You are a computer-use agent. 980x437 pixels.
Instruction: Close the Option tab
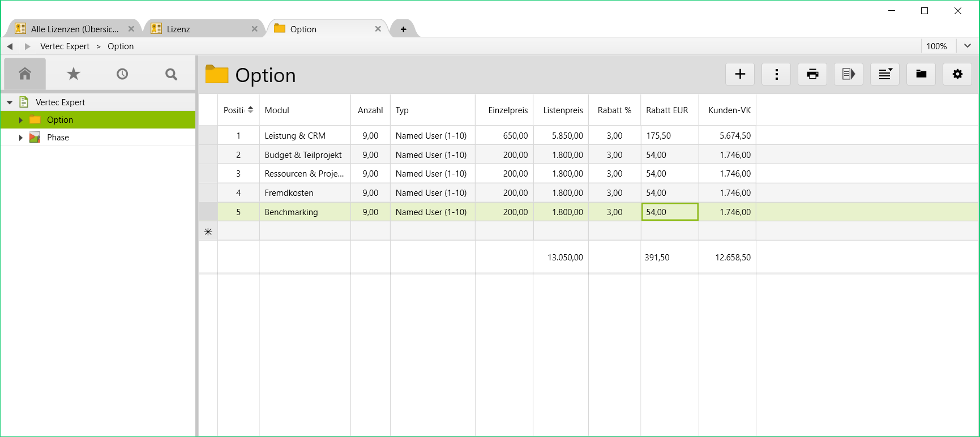pyautogui.click(x=378, y=29)
